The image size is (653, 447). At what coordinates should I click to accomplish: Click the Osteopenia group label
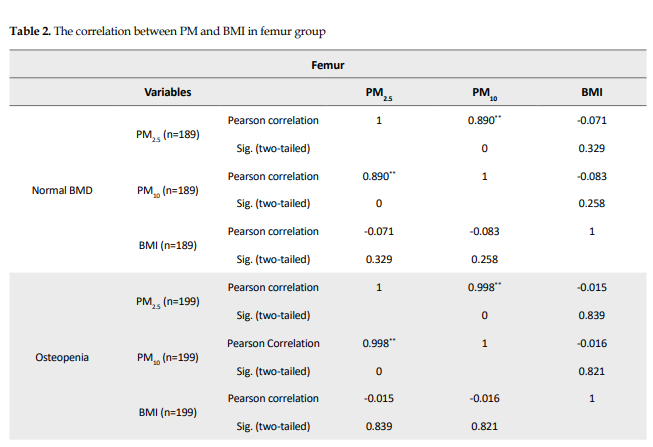point(63,357)
